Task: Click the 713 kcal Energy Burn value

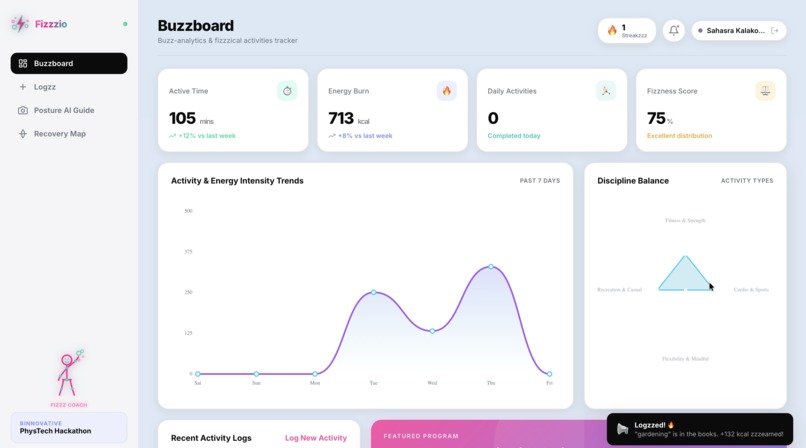Action: (x=349, y=118)
